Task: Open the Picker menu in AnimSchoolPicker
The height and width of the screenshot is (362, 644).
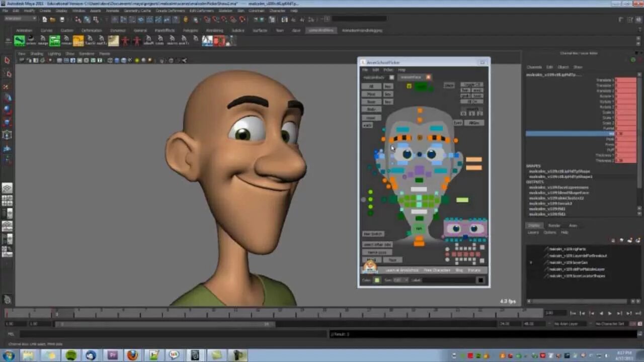Action: point(388,70)
